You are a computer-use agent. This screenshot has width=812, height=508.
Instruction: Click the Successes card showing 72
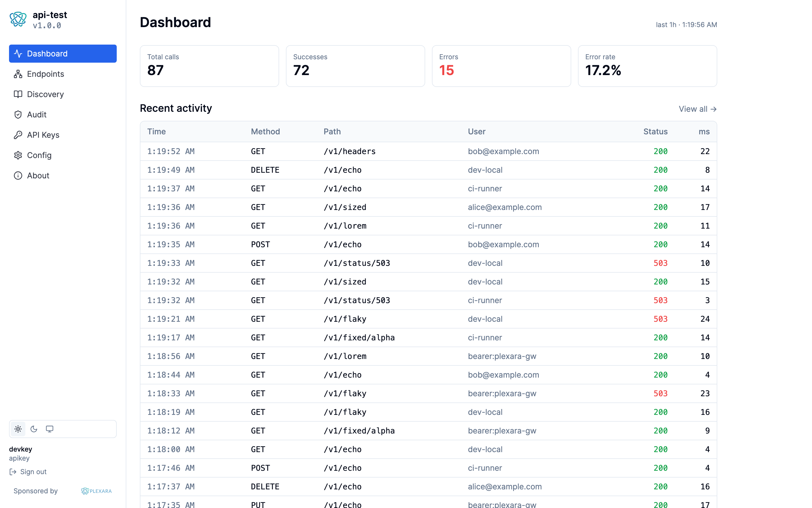pyautogui.click(x=355, y=66)
